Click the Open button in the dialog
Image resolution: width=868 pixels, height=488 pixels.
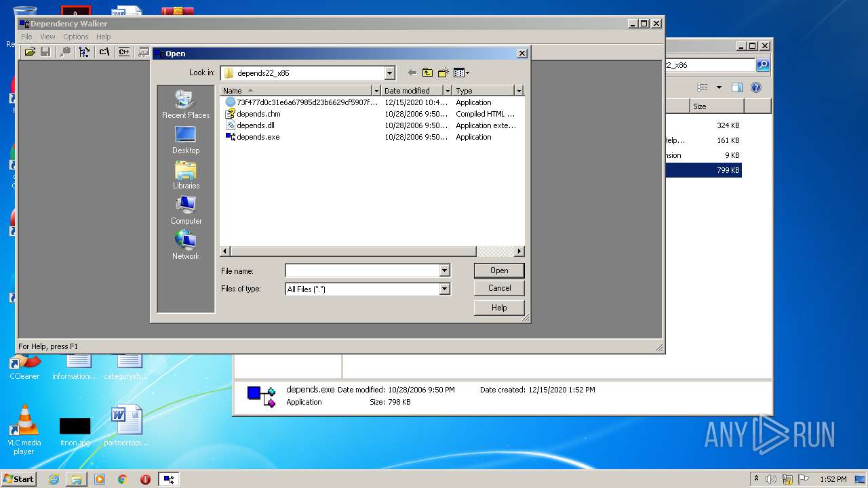click(x=499, y=270)
